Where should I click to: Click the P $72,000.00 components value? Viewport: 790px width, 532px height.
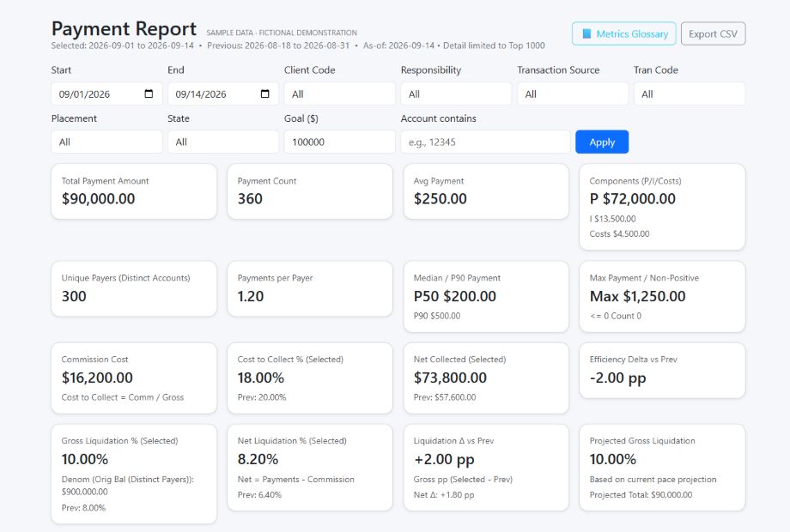click(x=632, y=199)
